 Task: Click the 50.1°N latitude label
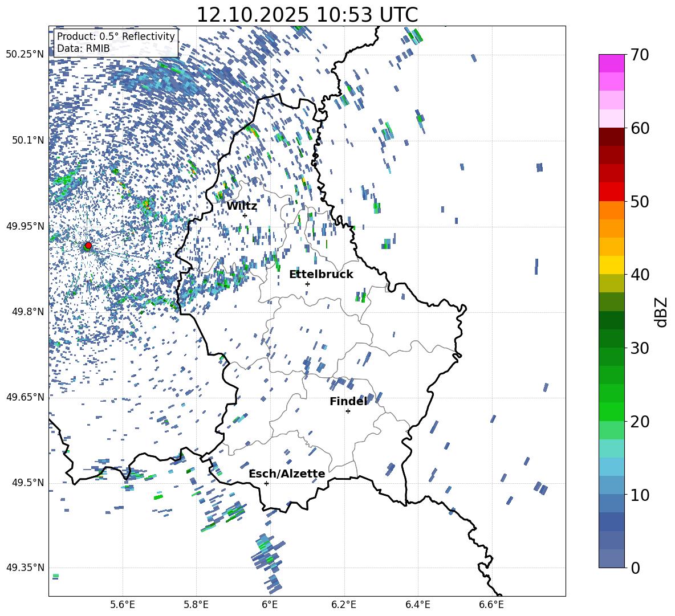[29, 140]
